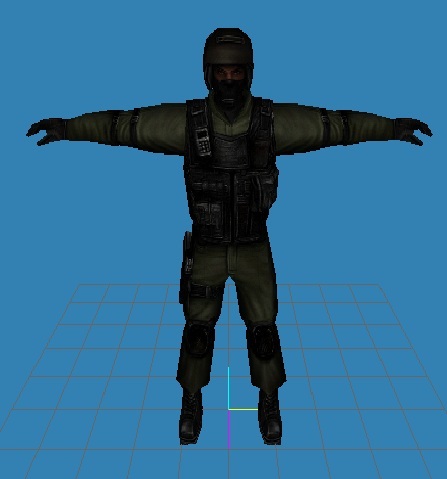Click the axis origin point between boots

pyautogui.click(x=229, y=409)
